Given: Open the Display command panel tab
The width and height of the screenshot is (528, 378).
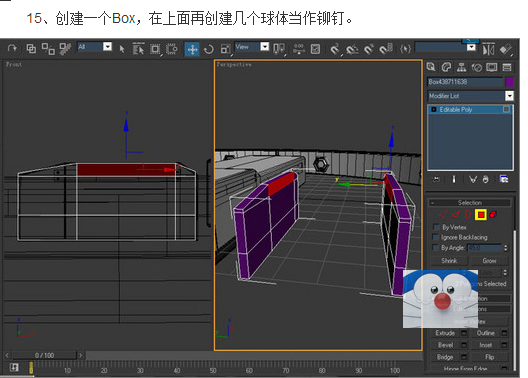Looking at the screenshot, I should (492, 67).
